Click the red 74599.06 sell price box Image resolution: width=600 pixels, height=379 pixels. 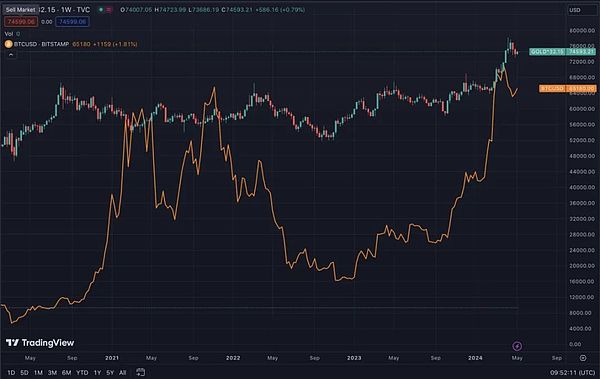[x=21, y=22]
